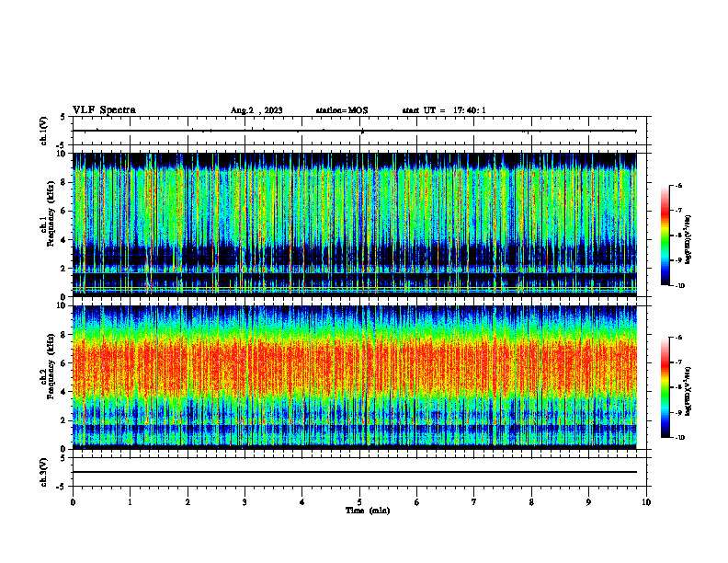The width and height of the screenshot is (728, 563).
Task: Click time axis tick label 3
Action: click(245, 502)
